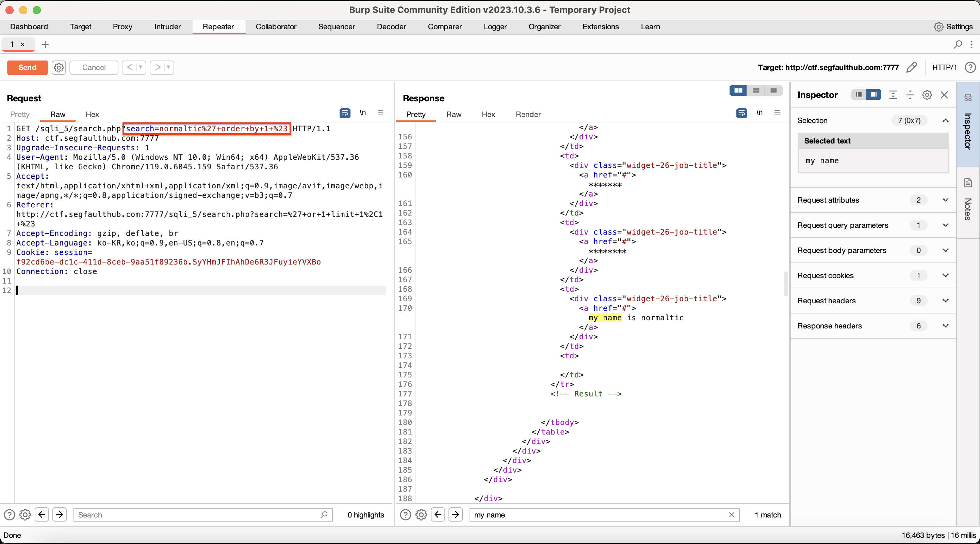Toggle word wrap in Request panel
Viewport: 980px width, 544px height.
[x=345, y=113]
